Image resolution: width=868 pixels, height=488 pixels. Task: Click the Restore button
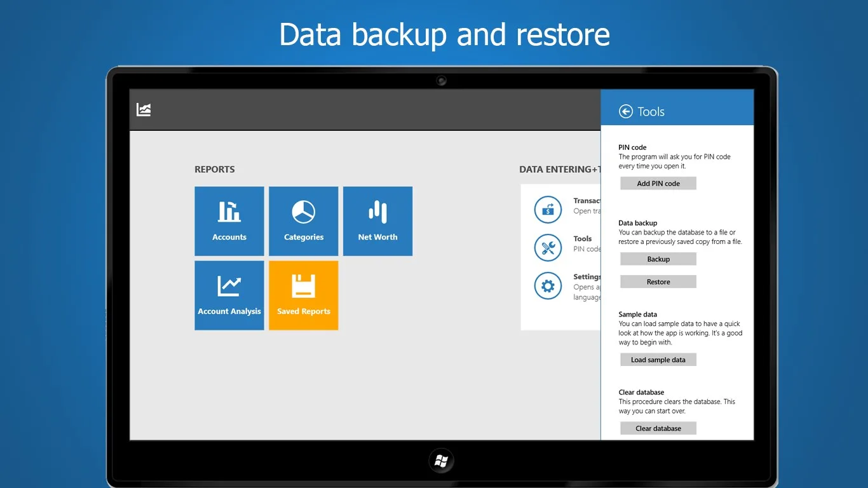click(x=658, y=282)
